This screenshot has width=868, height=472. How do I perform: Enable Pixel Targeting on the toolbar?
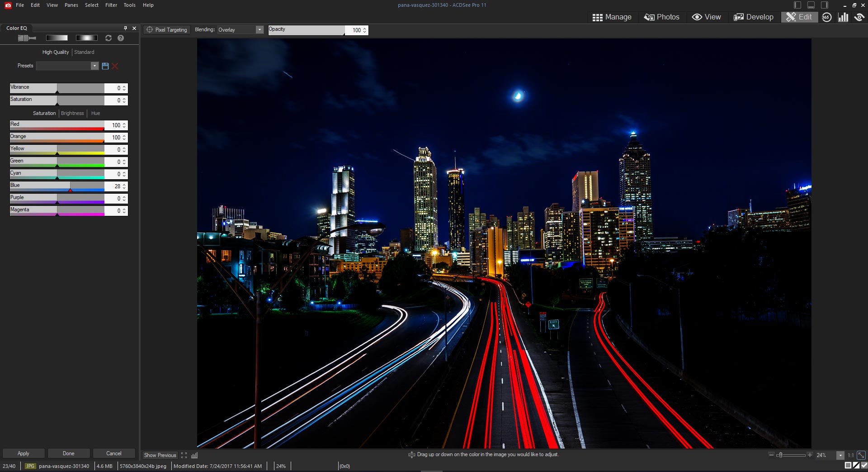tap(166, 29)
